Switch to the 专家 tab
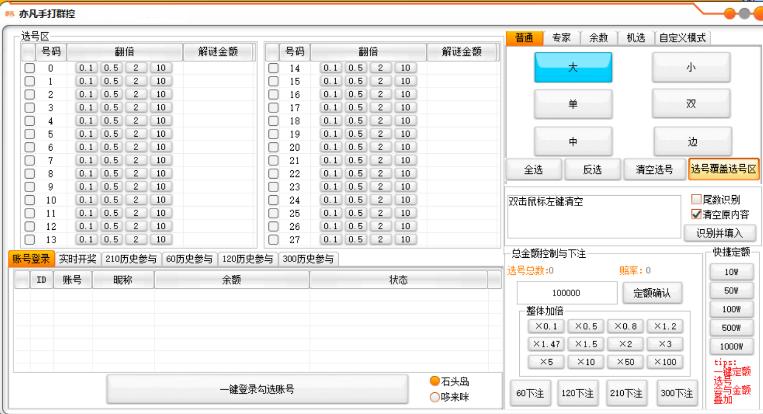763x414 pixels. [561, 37]
